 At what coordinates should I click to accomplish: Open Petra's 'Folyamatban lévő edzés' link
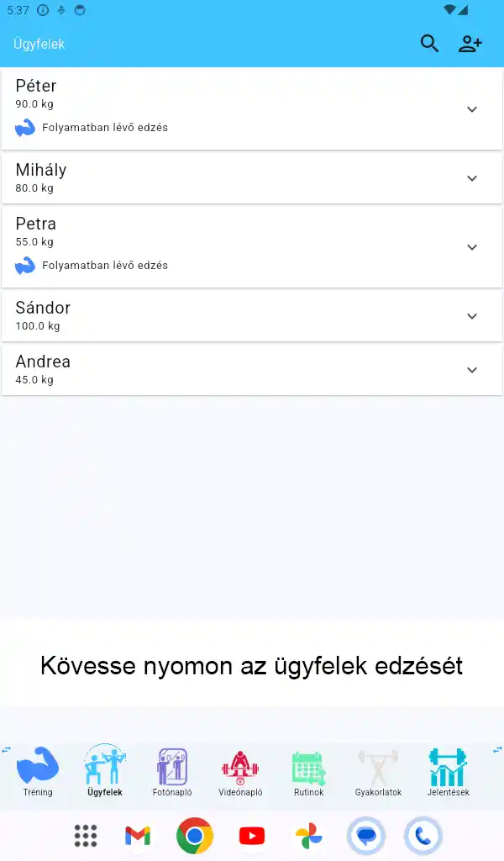[104, 265]
